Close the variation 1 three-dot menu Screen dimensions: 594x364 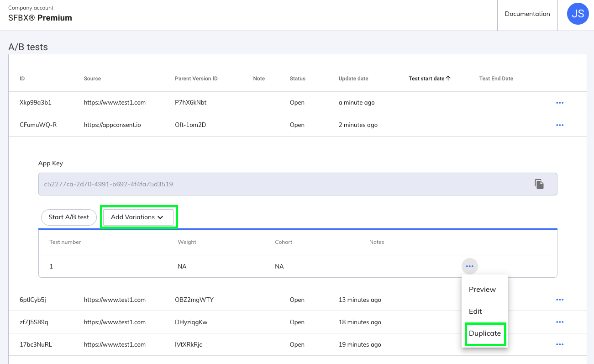(x=469, y=266)
